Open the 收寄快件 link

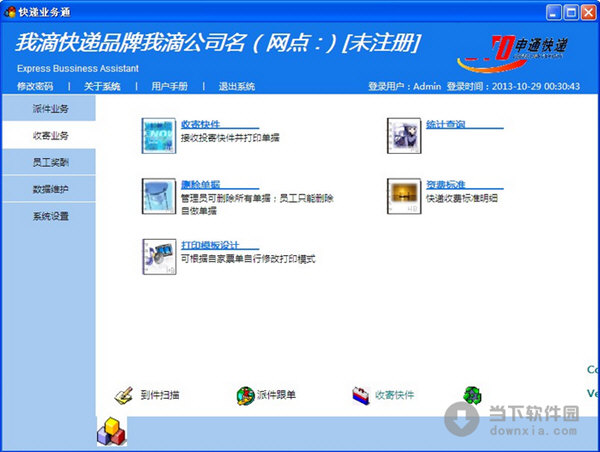coord(201,124)
